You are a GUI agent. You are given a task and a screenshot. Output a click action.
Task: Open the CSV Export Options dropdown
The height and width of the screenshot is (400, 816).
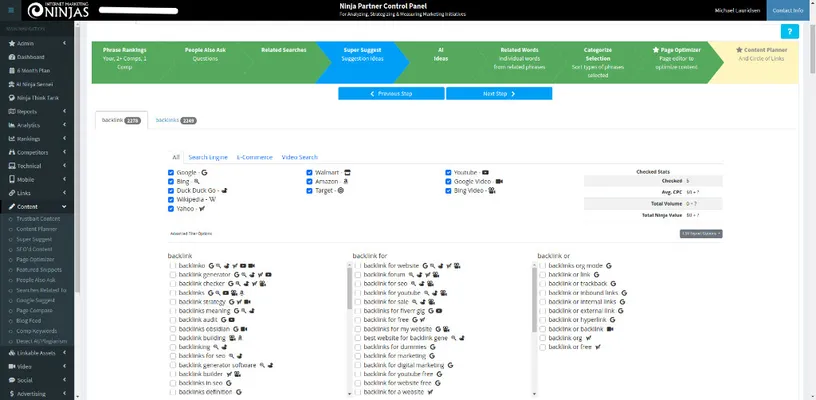coord(700,233)
